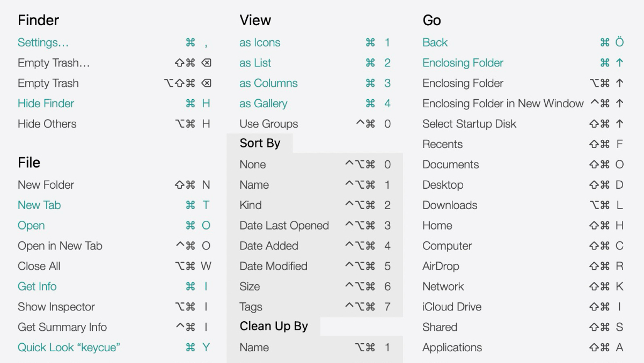Screen dimensions: 644x363
Task: Toggle Use Groups in View
Action: pyautogui.click(x=268, y=124)
